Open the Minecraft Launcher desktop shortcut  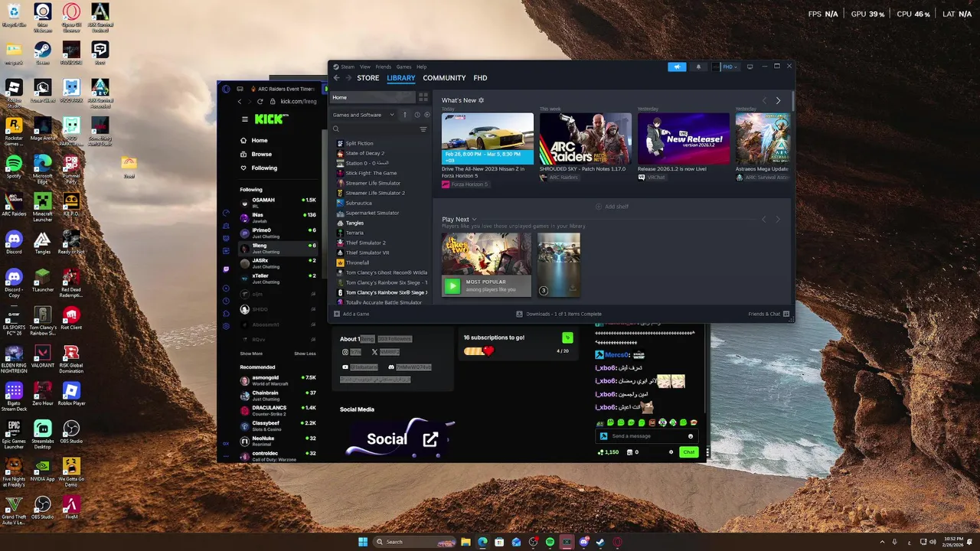click(x=43, y=205)
